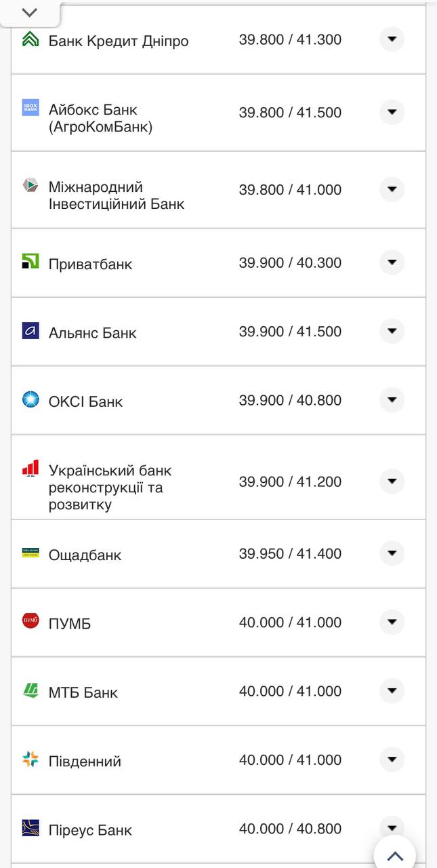Click the Ощадбанк logo icon
This screenshot has width=437, height=868.
point(30,553)
